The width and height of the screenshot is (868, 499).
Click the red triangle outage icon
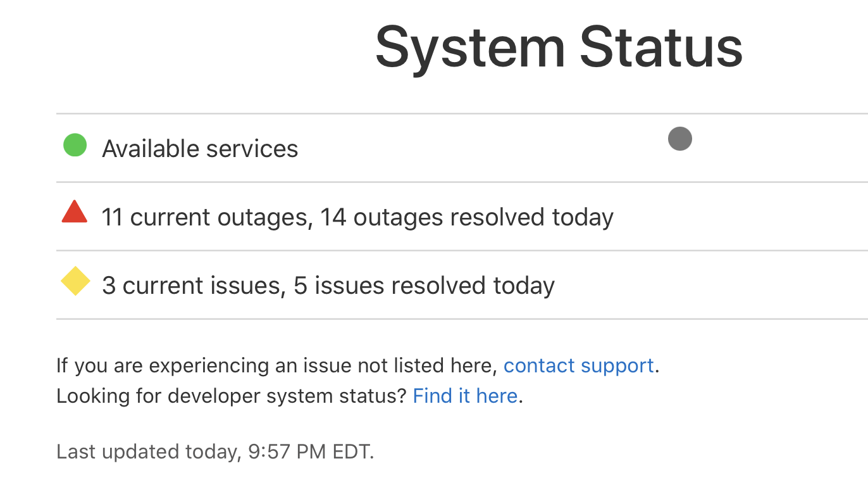click(75, 212)
